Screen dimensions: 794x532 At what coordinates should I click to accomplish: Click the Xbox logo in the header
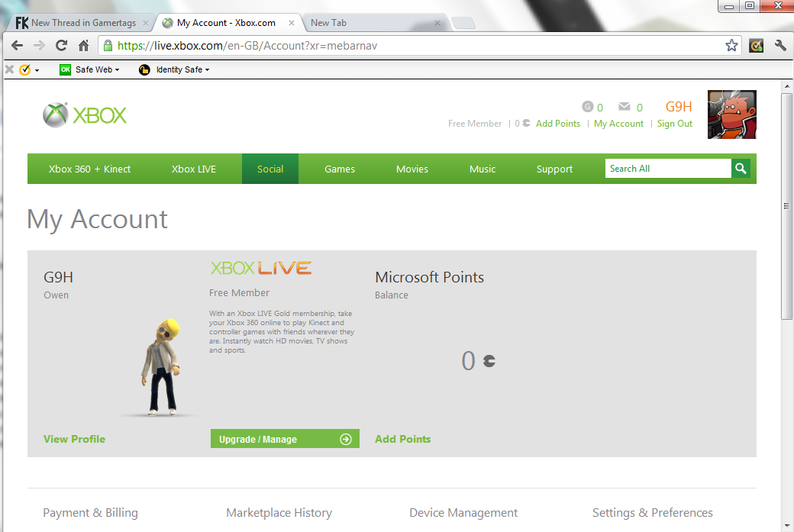[85, 115]
